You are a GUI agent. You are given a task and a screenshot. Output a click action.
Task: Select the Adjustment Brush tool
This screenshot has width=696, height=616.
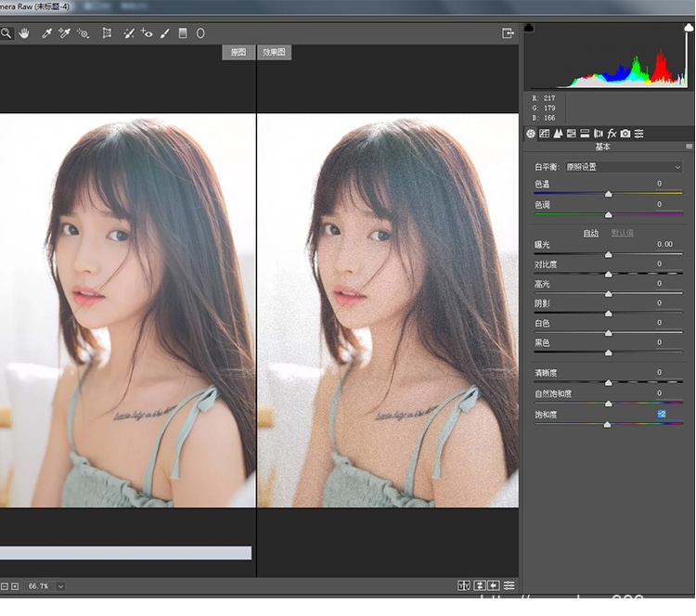pyautogui.click(x=164, y=33)
